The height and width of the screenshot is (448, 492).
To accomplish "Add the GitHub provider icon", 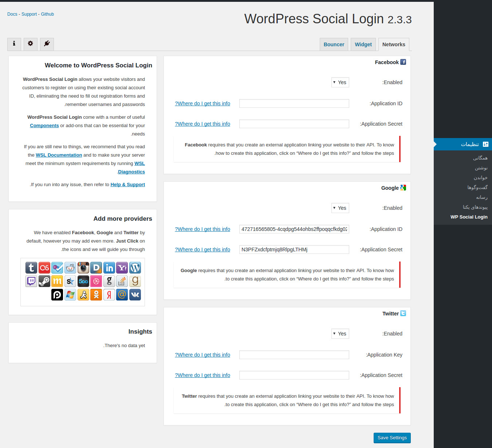I will (109, 281).
